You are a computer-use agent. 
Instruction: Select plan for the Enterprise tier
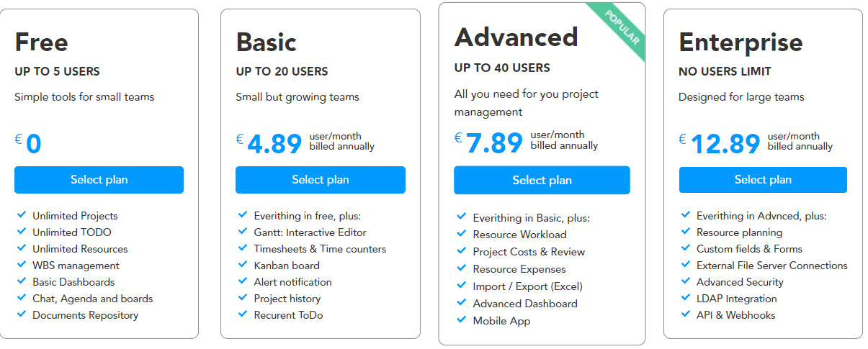point(763,180)
